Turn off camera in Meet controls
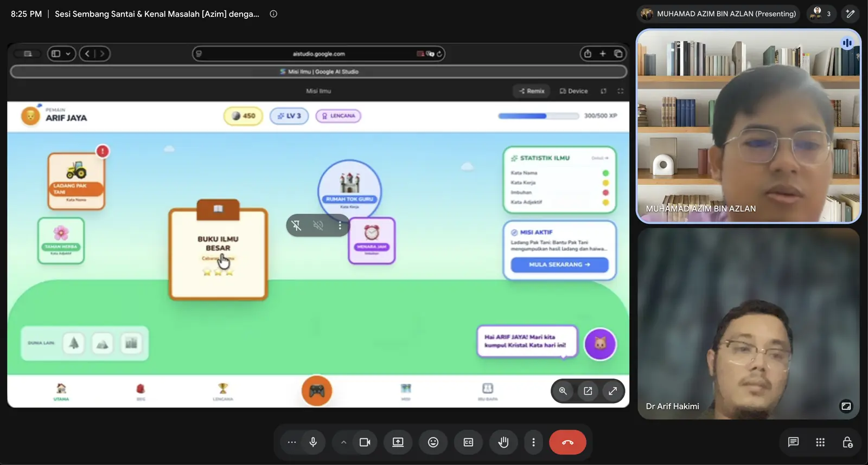868x465 pixels. click(365, 442)
